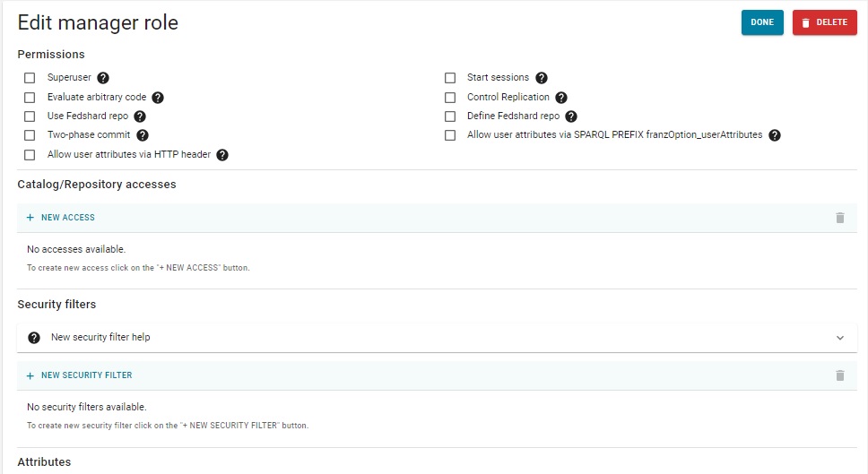Click the red Delete button

[x=824, y=22]
